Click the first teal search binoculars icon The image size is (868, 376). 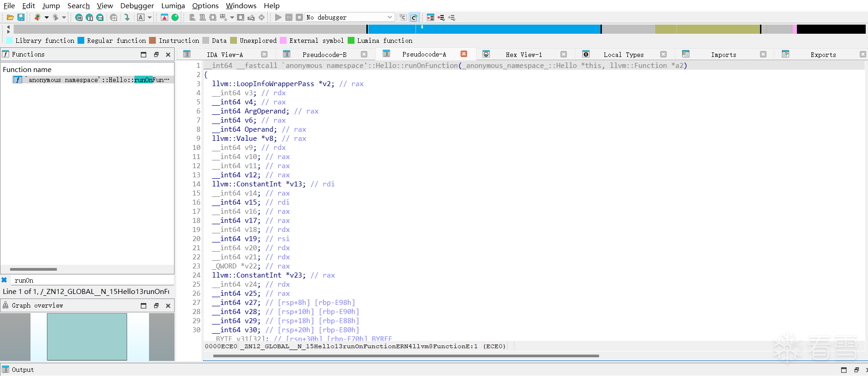click(x=79, y=17)
